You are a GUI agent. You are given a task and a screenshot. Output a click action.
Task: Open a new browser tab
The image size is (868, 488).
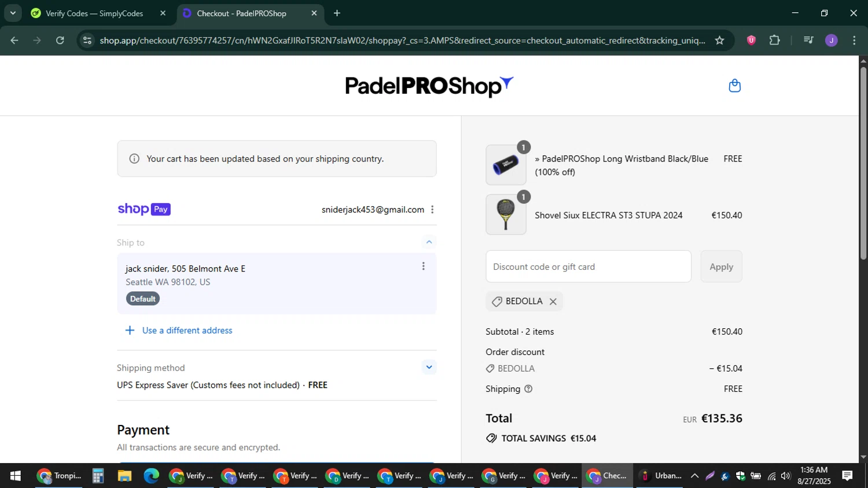tap(337, 13)
